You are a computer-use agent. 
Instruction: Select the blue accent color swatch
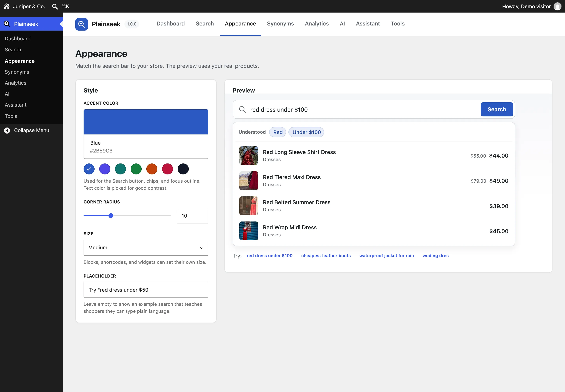[x=89, y=169]
